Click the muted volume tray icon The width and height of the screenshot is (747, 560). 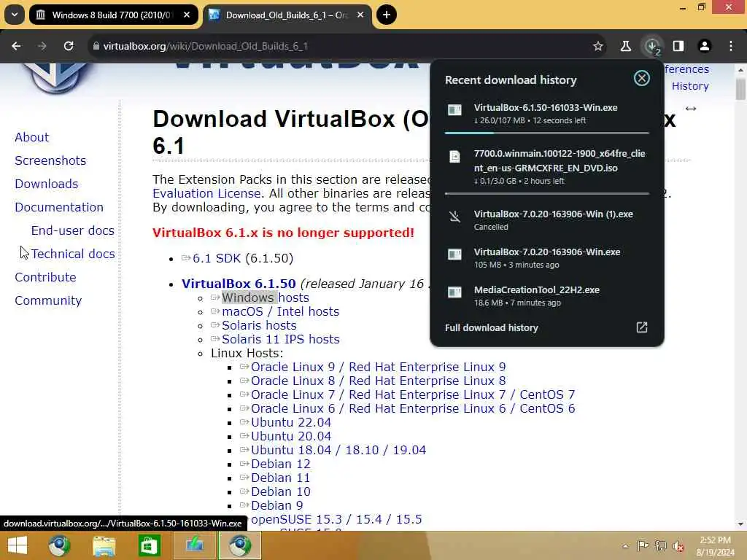(x=678, y=546)
